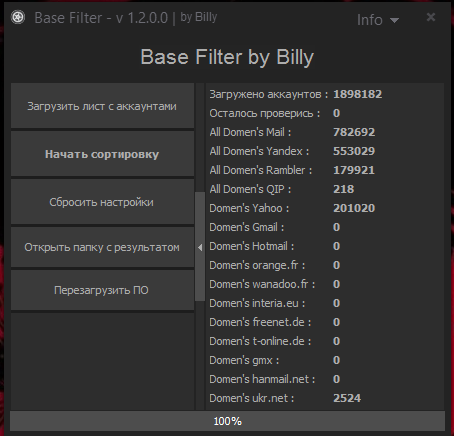Click the vertical splitter bar between panels

200,247
